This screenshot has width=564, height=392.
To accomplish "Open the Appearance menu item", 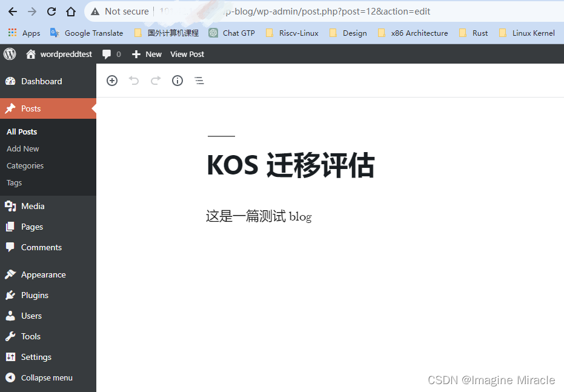I will pyautogui.click(x=43, y=274).
